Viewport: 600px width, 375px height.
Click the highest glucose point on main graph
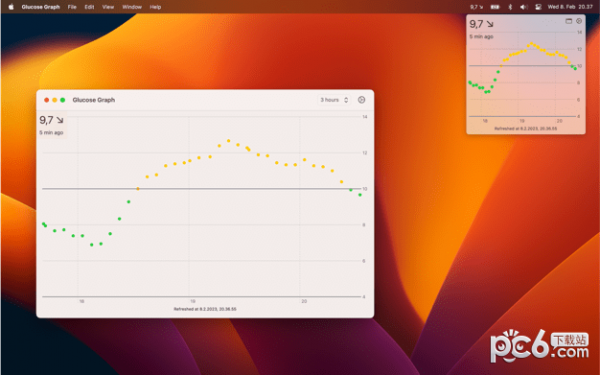point(228,141)
